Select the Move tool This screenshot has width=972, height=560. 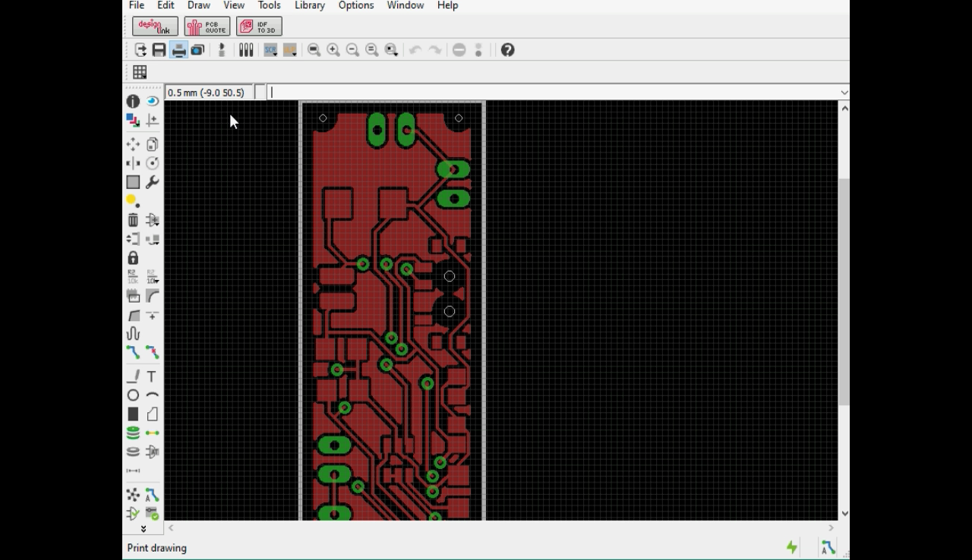pyautogui.click(x=133, y=144)
